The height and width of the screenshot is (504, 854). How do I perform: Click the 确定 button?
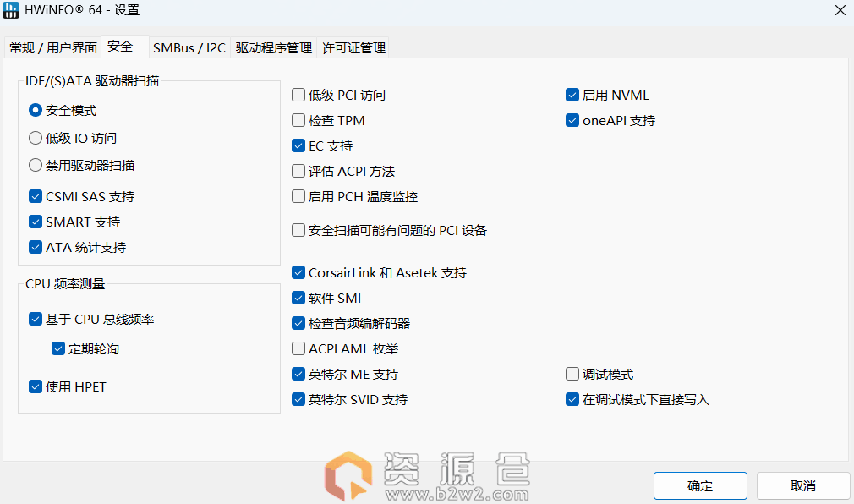[700, 485]
